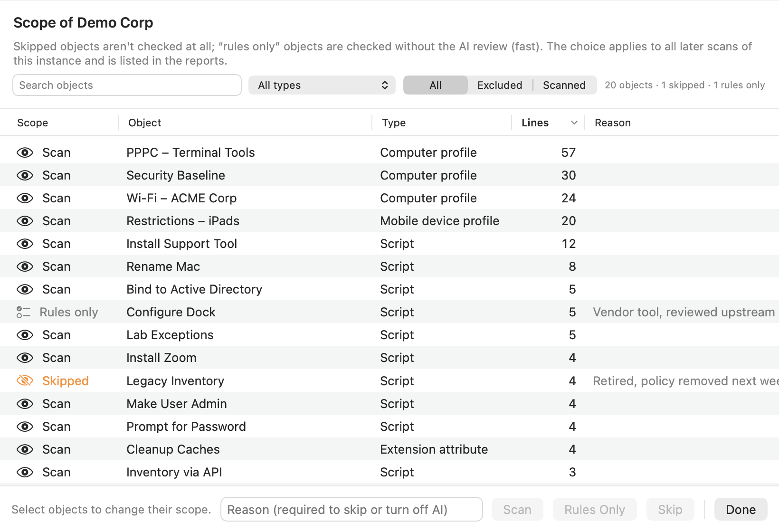The image size is (779, 532).
Task: Click the reason 'Vendor tool, reviewed upstream'
Action: coord(684,312)
